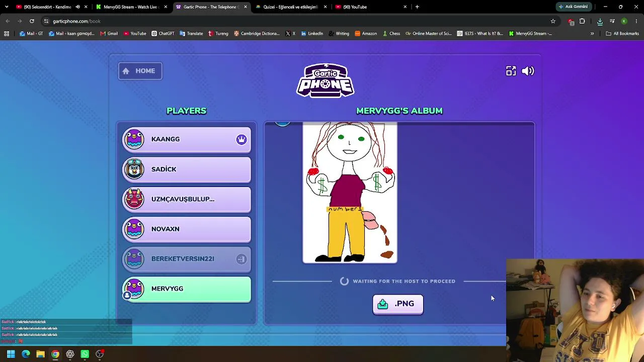This screenshot has width=644, height=362.
Task: Switch to the Quizei browser tab
Action: [x=291, y=7]
